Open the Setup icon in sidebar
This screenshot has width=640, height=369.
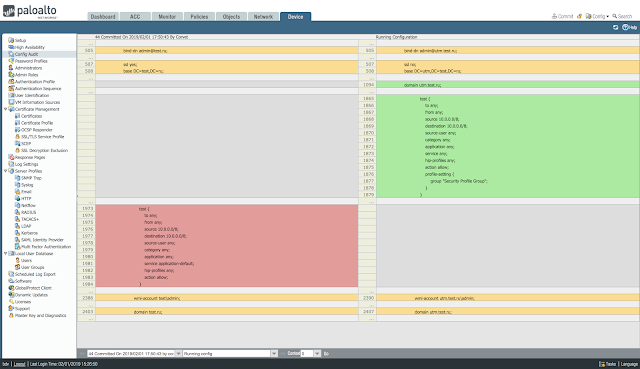11,40
